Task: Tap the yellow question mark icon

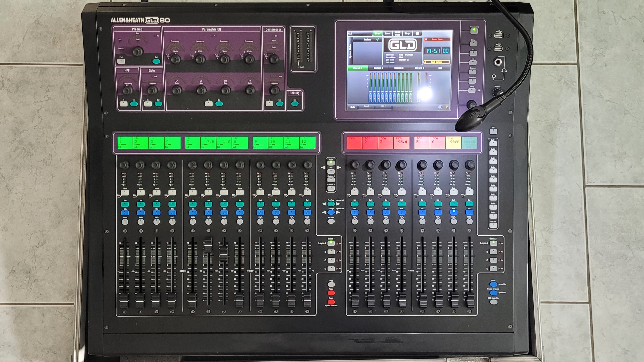Action: click(446, 107)
